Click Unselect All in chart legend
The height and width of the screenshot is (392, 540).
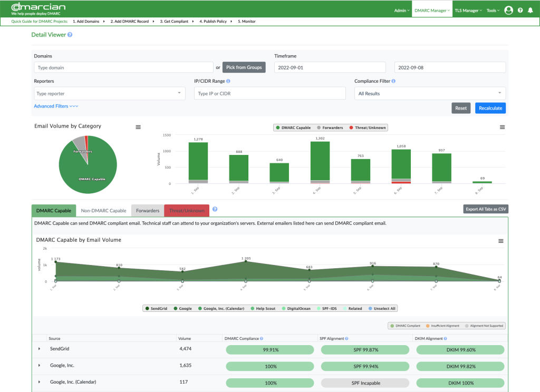(x=382, y=308)
